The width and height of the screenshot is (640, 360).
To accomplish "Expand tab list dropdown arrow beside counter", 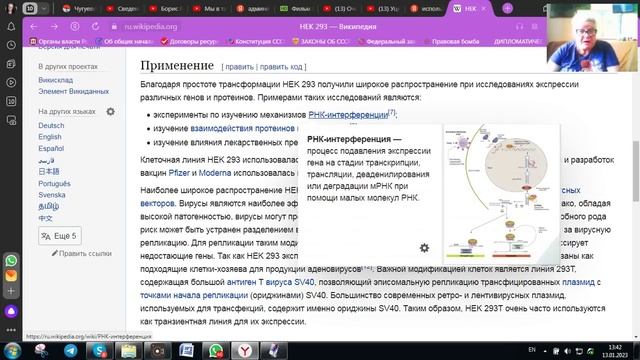I will click(44, 8).
